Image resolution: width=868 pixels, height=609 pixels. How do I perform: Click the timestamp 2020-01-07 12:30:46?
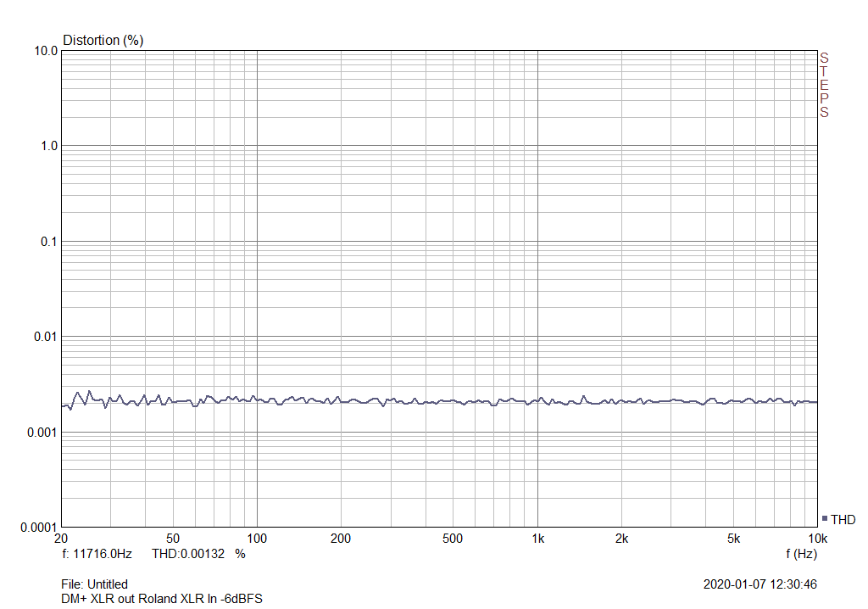click(x=760, y=584)
